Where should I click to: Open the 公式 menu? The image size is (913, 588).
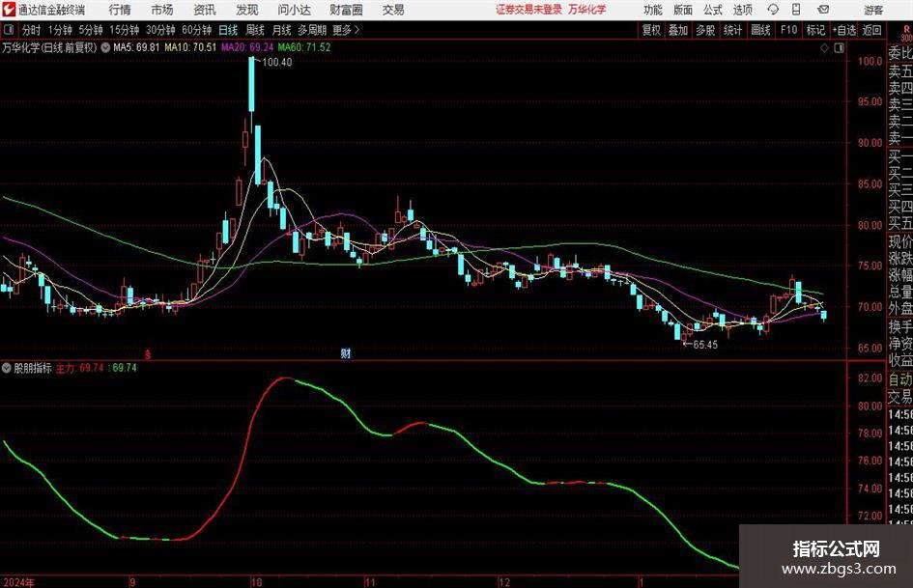point(713,10)
